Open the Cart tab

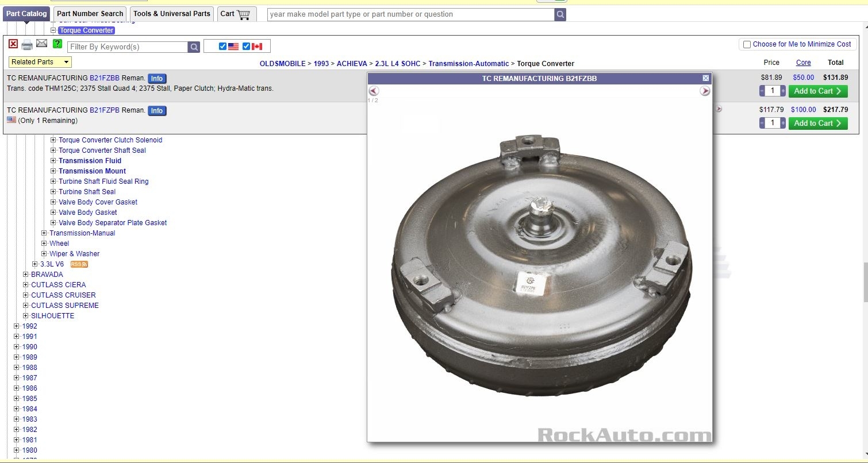236,14
